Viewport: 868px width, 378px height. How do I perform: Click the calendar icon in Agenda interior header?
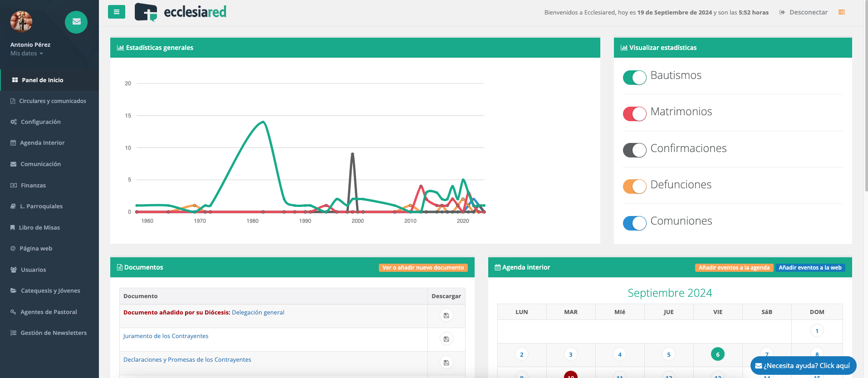[498, 267]
